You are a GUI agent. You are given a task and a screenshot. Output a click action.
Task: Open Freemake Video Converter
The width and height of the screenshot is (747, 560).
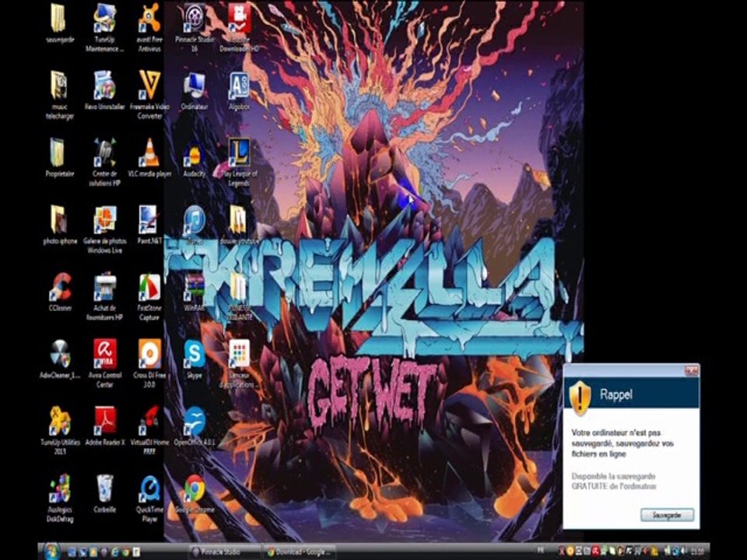click(x=149, y=94)
